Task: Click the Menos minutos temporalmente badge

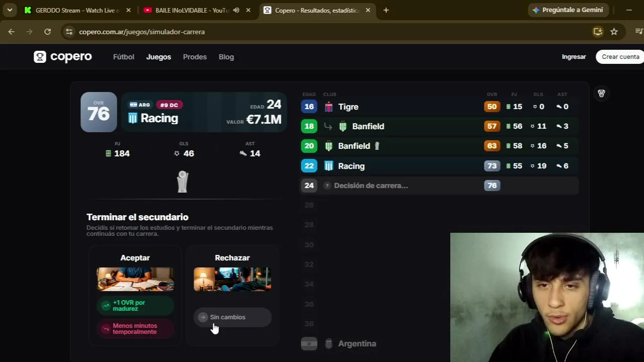Action: 135,329
